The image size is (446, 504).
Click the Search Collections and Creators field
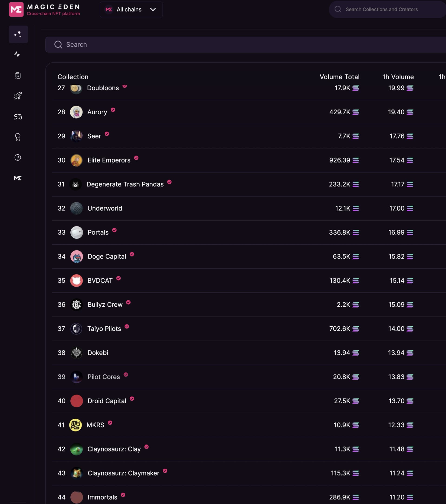point(389,9)
